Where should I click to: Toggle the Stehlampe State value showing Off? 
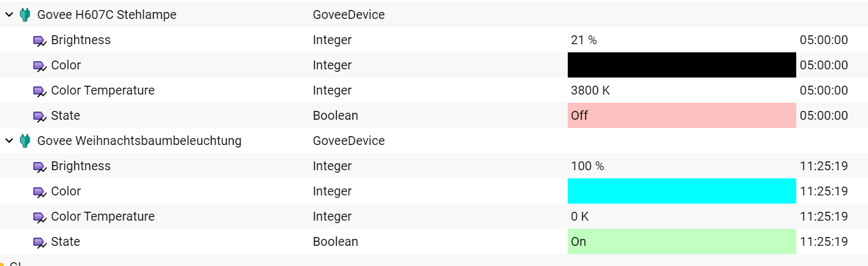tap(682, 115)
